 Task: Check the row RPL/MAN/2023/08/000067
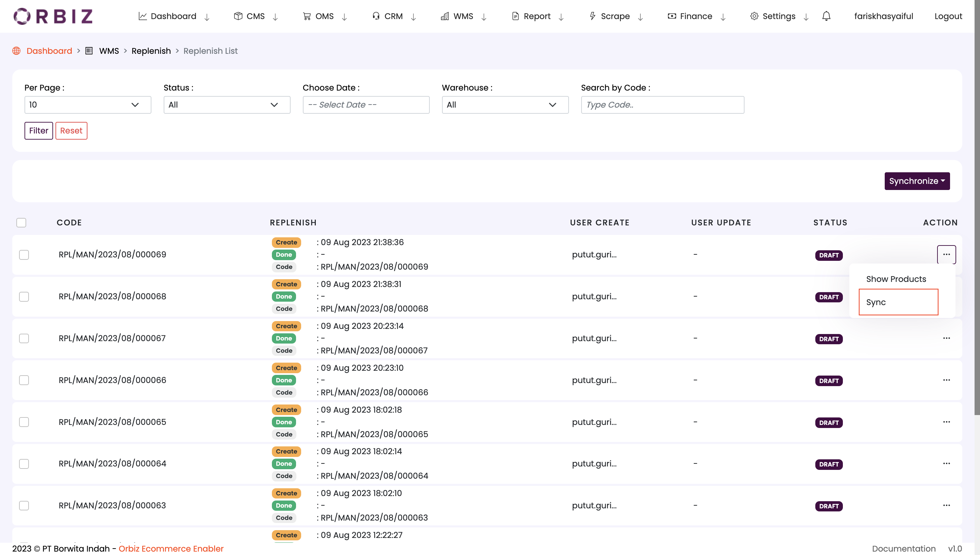pos(24,338)
